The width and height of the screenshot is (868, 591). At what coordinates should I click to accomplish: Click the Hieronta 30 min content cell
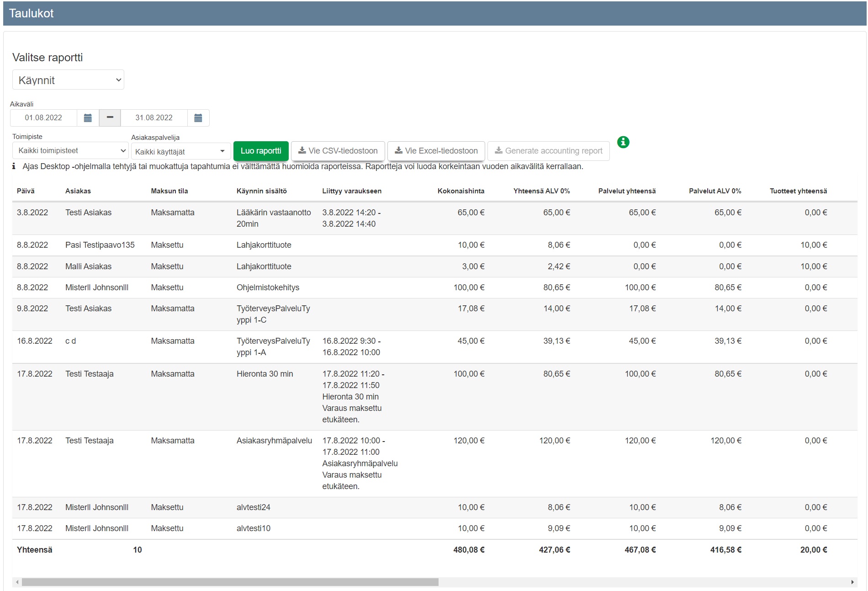[x=265, y=374]
